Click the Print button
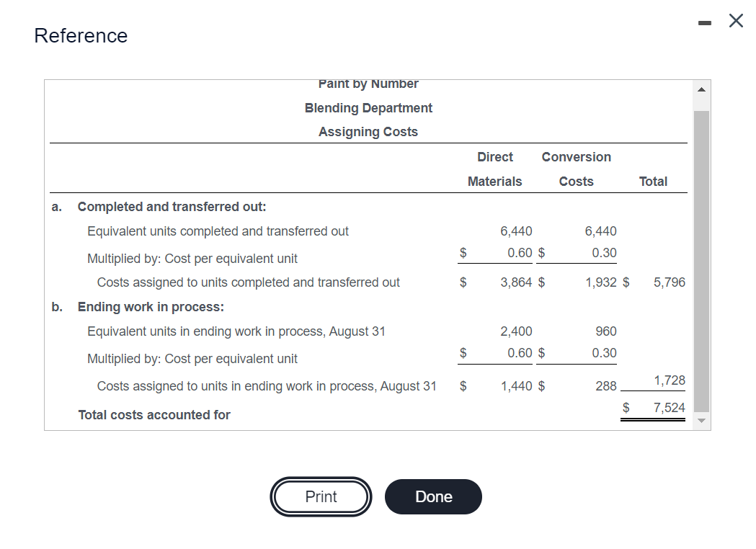 coord(321,497)
